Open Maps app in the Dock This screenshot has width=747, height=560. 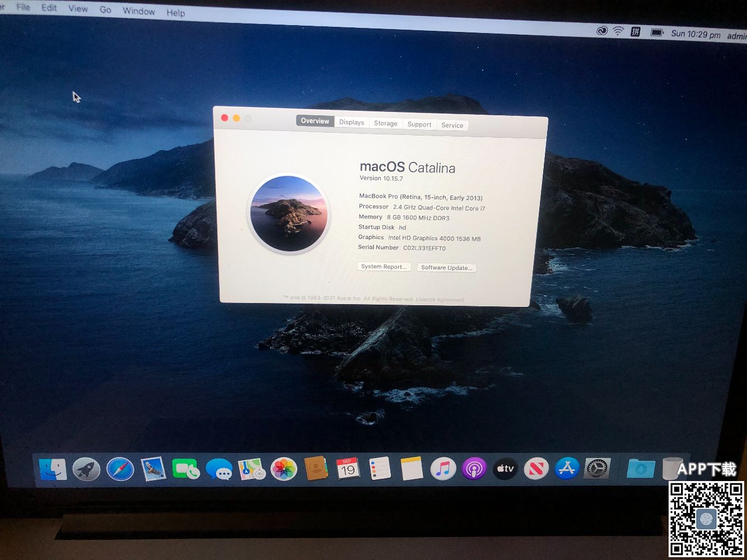point(251,469)
